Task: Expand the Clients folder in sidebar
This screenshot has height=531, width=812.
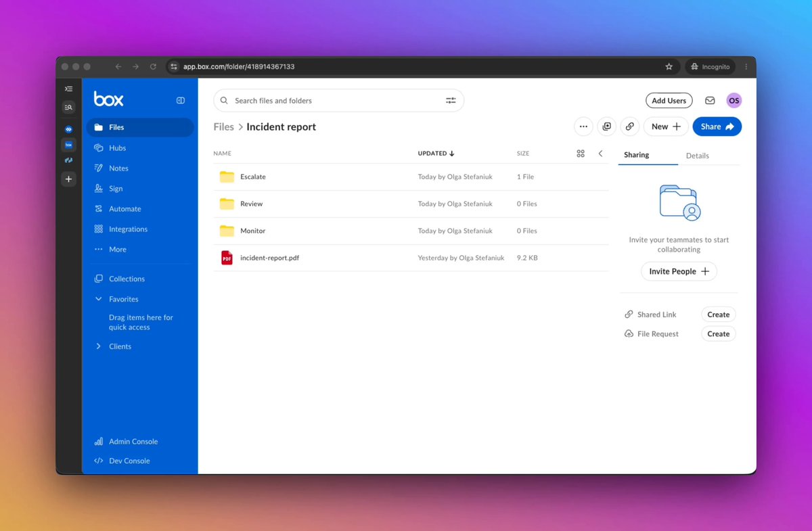Action: pyautogui.click(x=99, y=346)
